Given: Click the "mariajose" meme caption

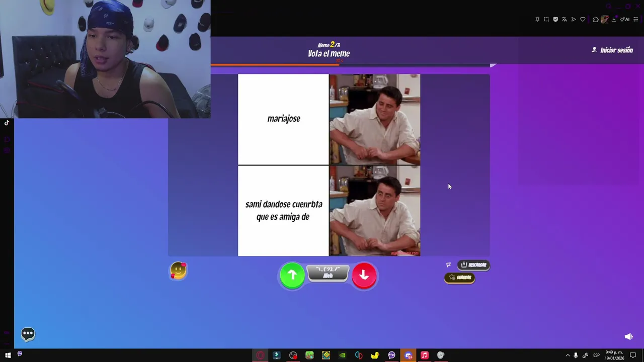Looking at the screenshot, I should pyautogui.click(x=284, y=119).
